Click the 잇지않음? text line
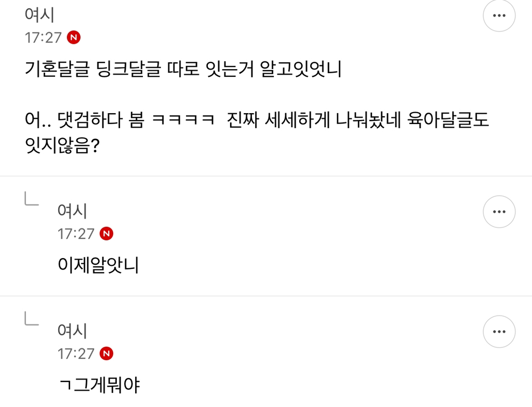Viewport: 532px width, 407px height. click(x=62, y=147)
